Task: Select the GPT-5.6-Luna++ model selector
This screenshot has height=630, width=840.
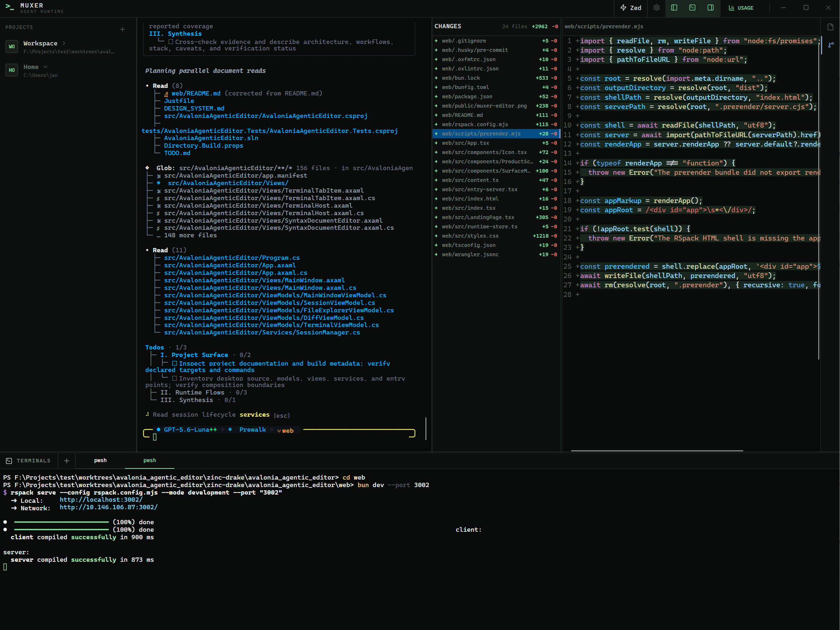Action: [x=190, y=430]
